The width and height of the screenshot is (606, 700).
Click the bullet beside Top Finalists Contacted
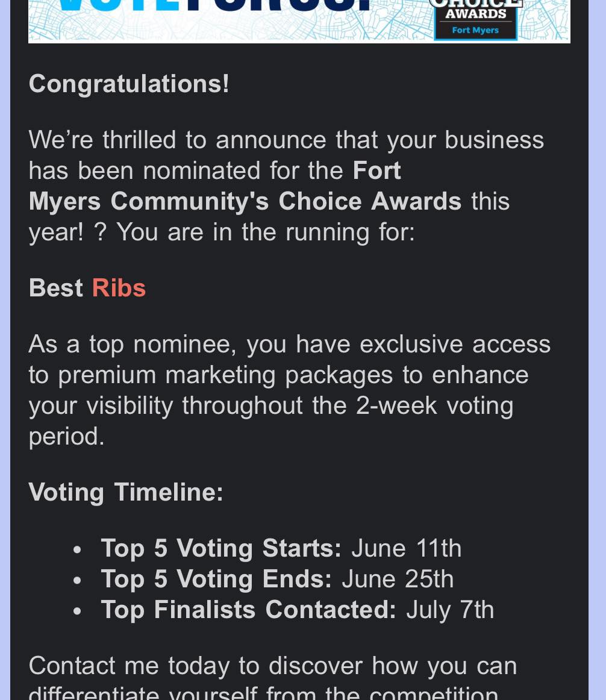[77, 611]
